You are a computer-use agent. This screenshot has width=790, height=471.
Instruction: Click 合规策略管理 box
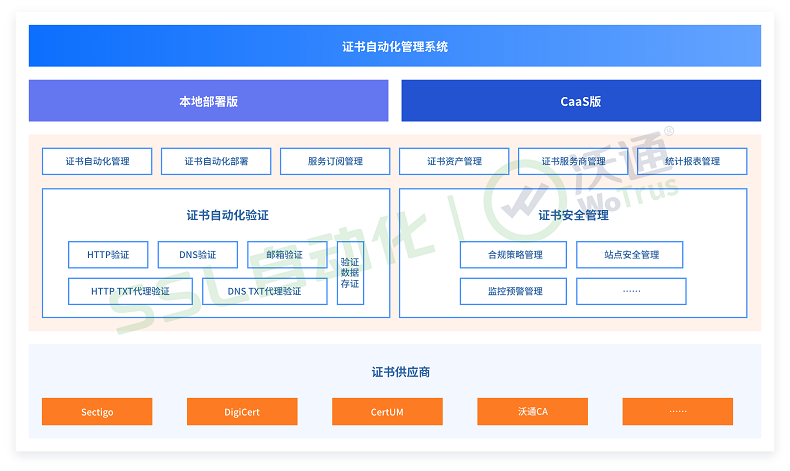(514, 255)
